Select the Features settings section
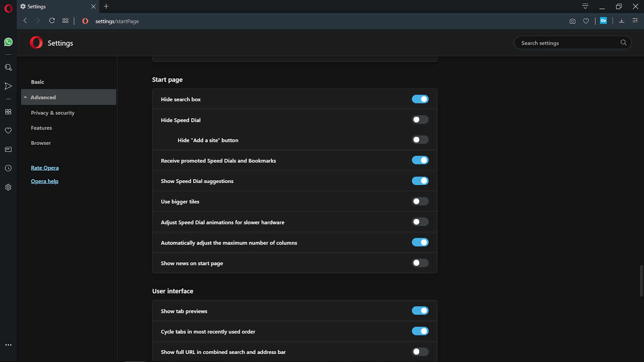644x362 pixels. (x=41, y=128)
